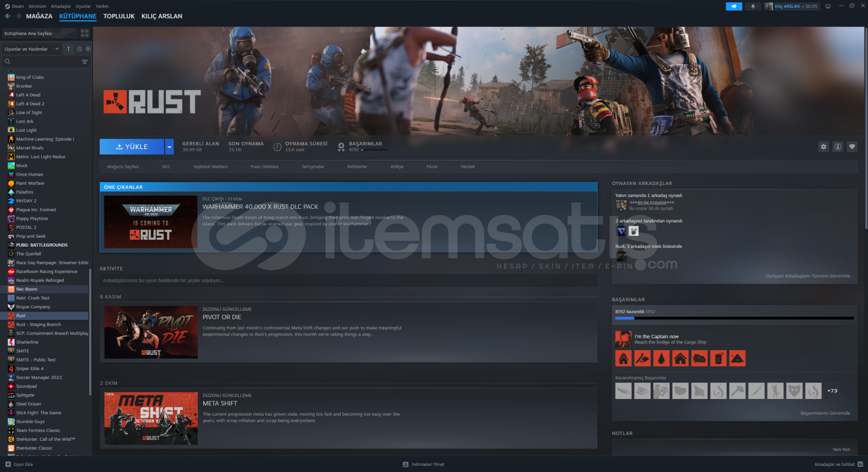Open the announcements megaphone icon
This screenshot has height=472, width=868.
(x=734, y=6)
